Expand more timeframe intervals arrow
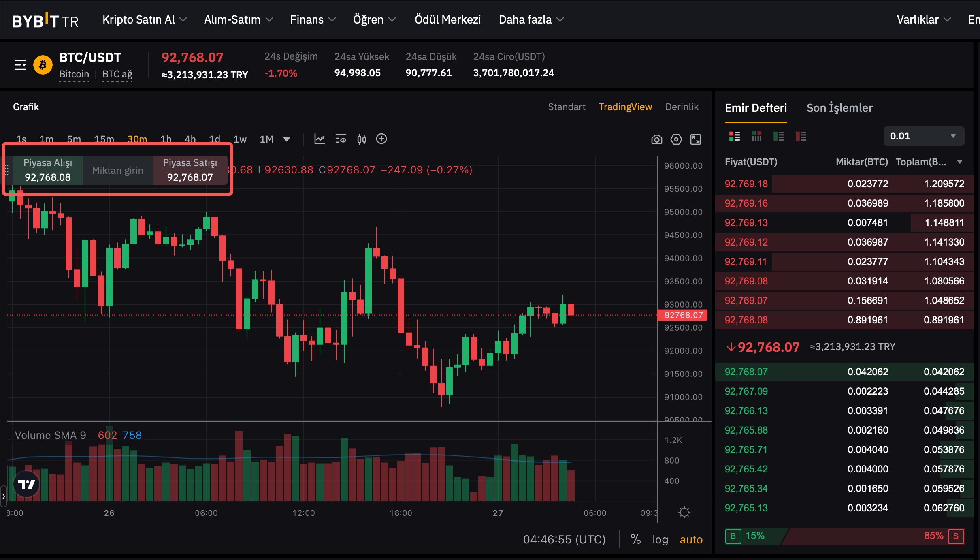980x560 pixels. point(287,139)
